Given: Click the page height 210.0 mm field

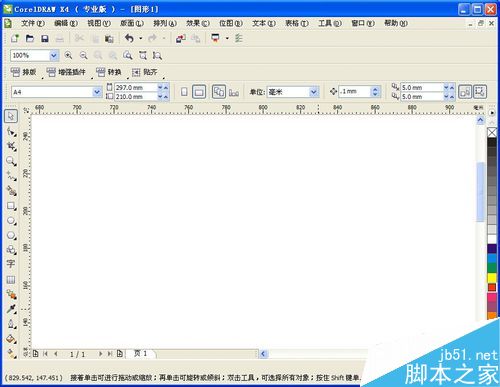Looking at the screenshot, I should click(x=136, y=96).
